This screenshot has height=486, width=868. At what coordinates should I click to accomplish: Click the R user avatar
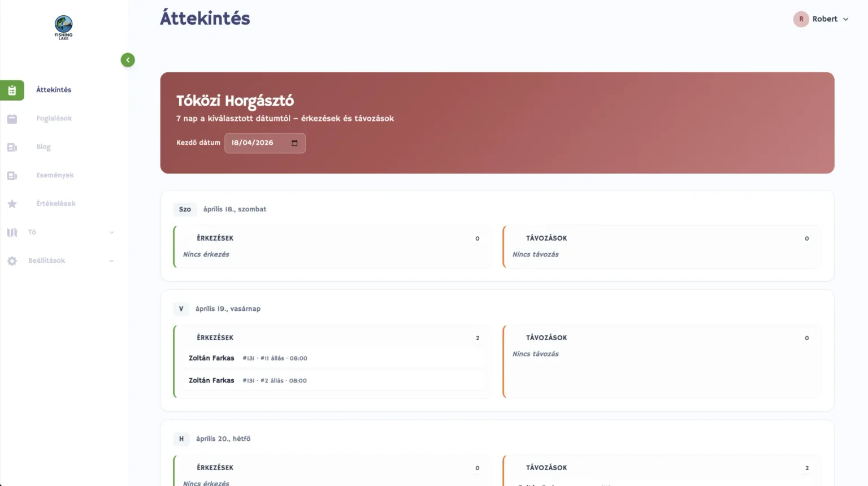pyautogui.click(x=801, y=19)
